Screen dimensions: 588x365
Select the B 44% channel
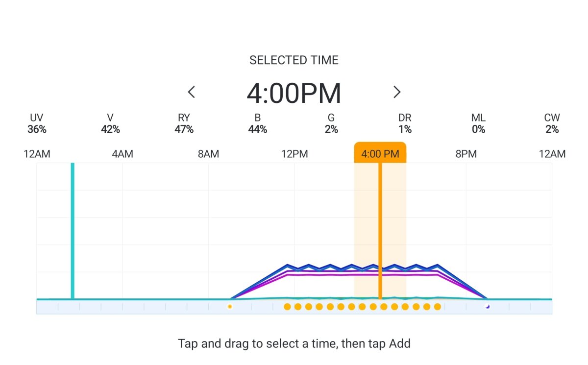258,123
